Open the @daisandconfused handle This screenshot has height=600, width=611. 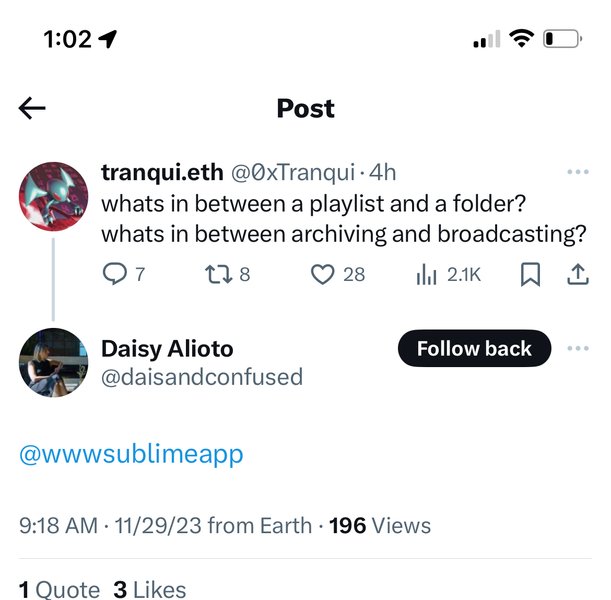coord(202,377)
